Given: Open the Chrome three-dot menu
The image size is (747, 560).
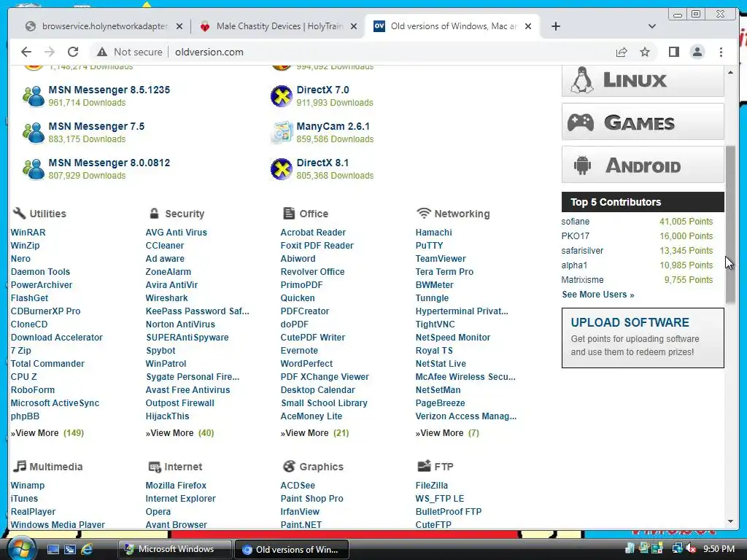Looking at the screenshot, I should 721,52.
